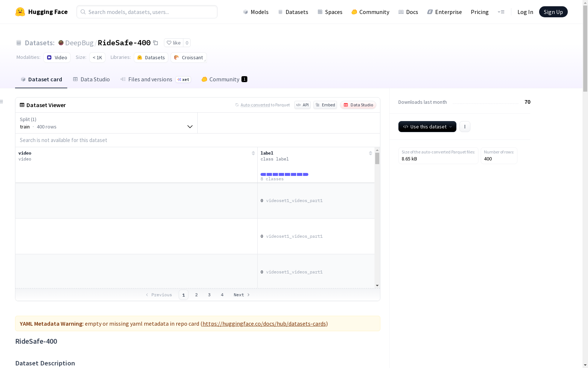The width and height of the screenshot is (588, 368).
Task: Sort the label column
Action: tap(370, 153)
